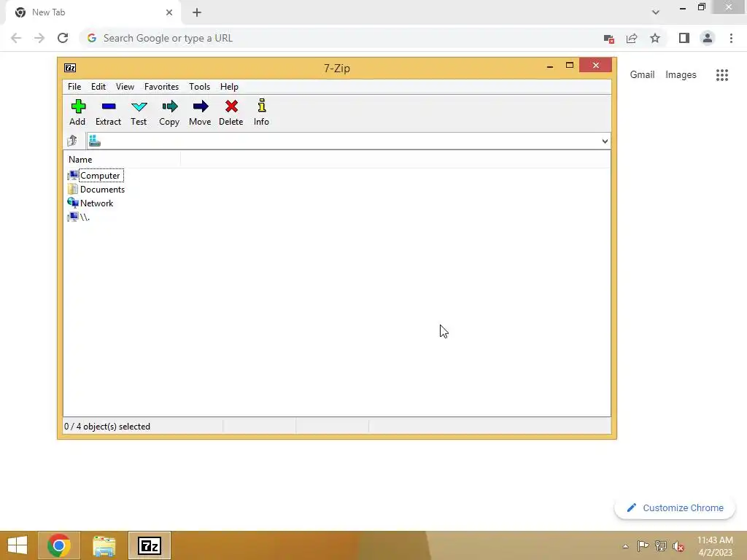Viewport: 747px width, 560px height.
Task: Open a new Chrome tab with plus button
Action: (x=197, y=12)
